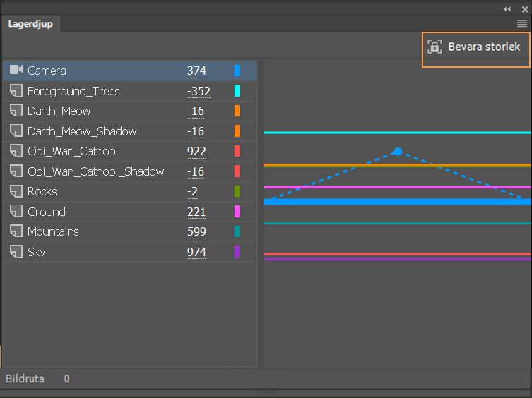Click the orange Darth_Meow_Shadow color swatch

coord(237,131)
